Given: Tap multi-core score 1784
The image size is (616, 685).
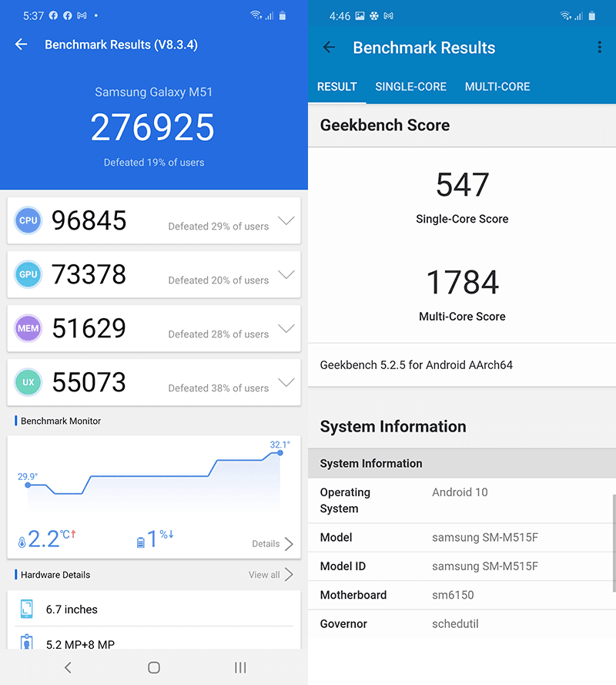Looking at the screenshot, I should 462,282.
